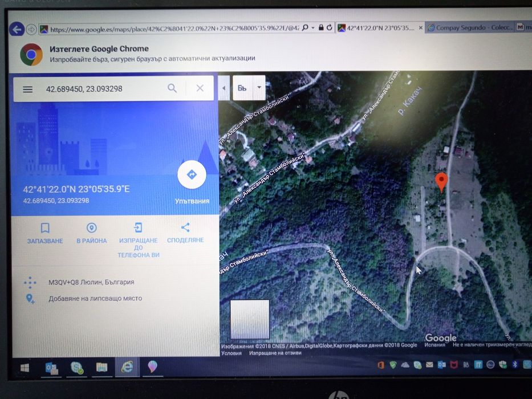532x399 pixels.
Task: Click the Google Chrome logo in banner
Action: click(31, 54)
